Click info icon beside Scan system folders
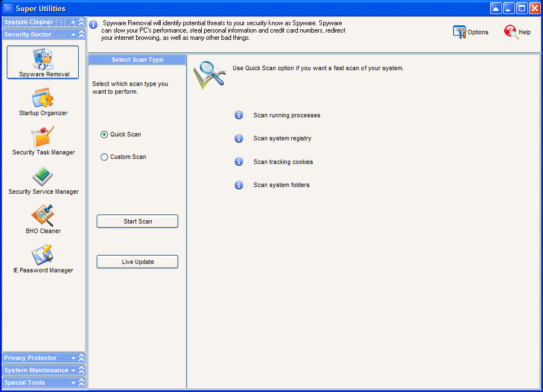Image resolution: width=543 pixels, height=392 pixels. point(239,185)
